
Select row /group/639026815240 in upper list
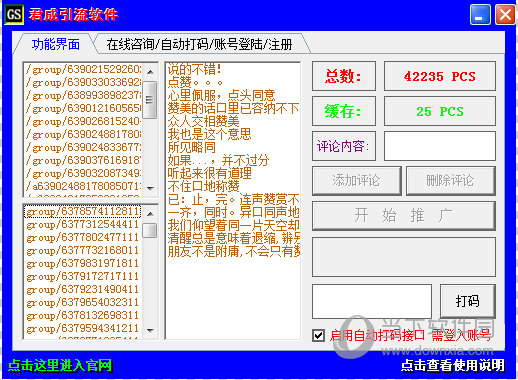pos(84,122)
